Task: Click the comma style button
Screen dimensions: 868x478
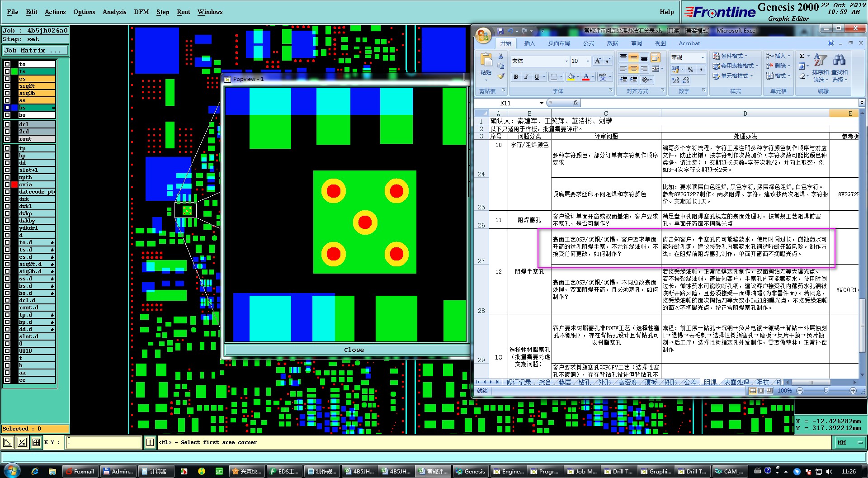Action: tap(701, 70)
